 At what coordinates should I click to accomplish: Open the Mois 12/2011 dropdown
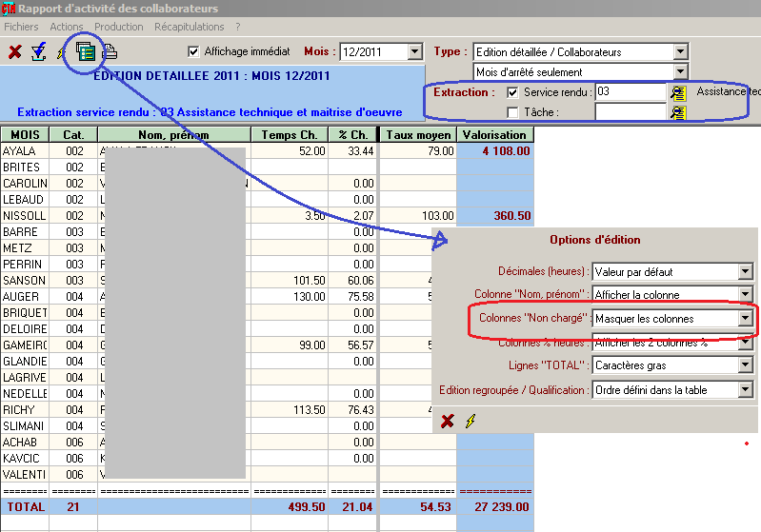(x=415, y=51)
